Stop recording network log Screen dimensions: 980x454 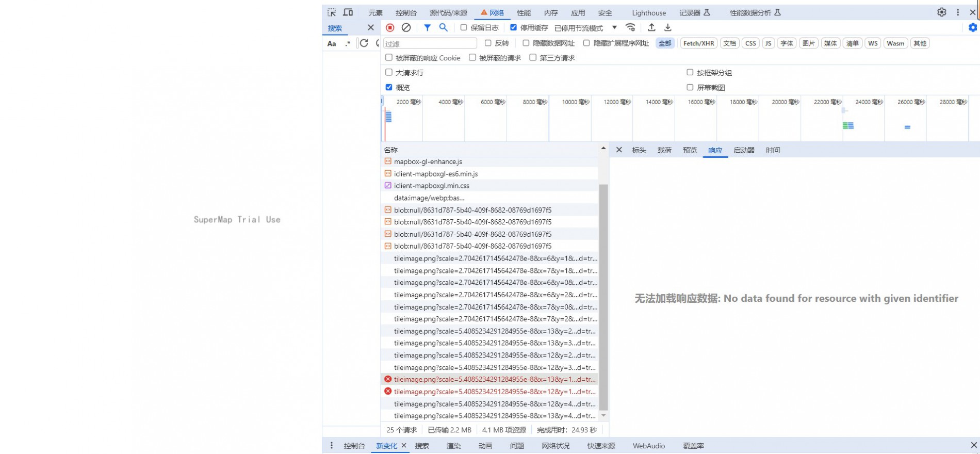pyautogui.click(x=390, y=28)
